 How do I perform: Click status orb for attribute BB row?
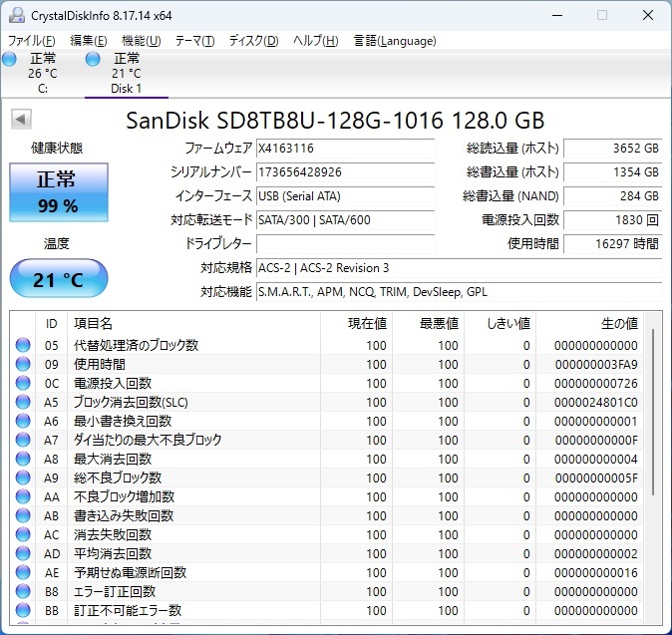click(23, 610)
